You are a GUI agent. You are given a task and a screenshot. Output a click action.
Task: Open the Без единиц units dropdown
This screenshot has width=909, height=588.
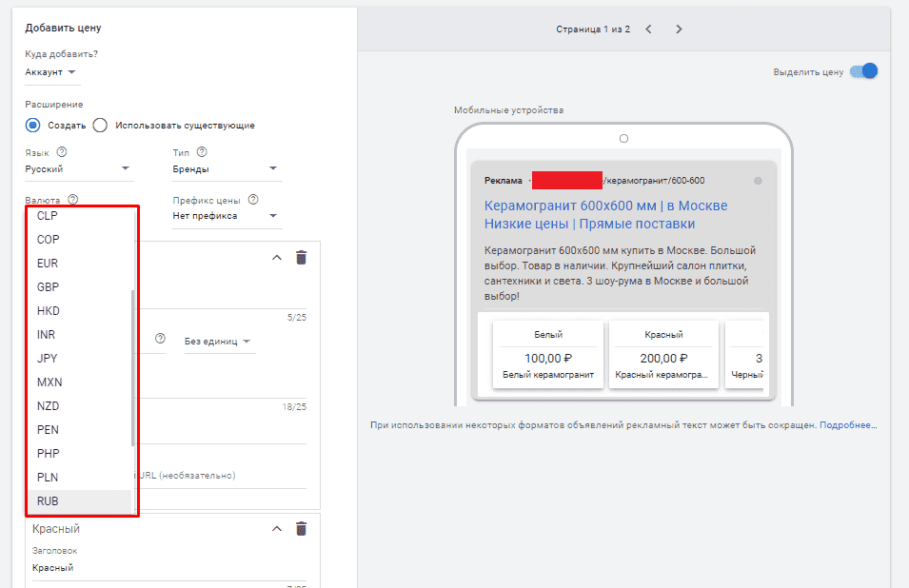click(218, 342)
